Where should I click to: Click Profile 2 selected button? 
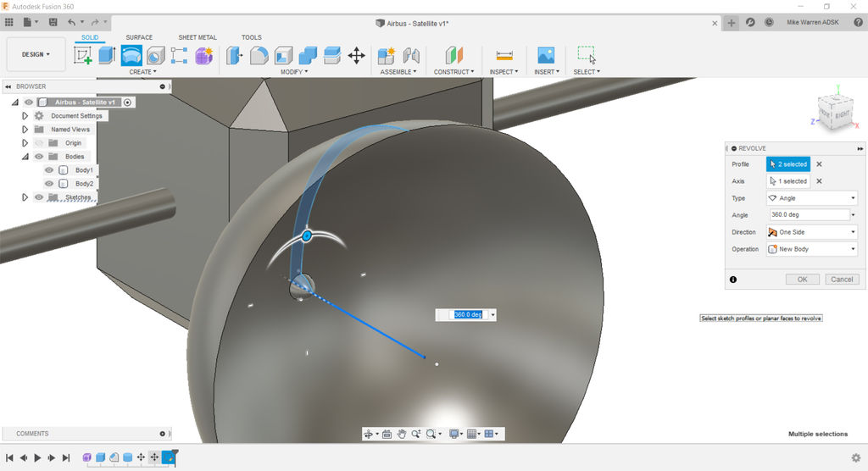pyautogui.click(x=788, y=164)
